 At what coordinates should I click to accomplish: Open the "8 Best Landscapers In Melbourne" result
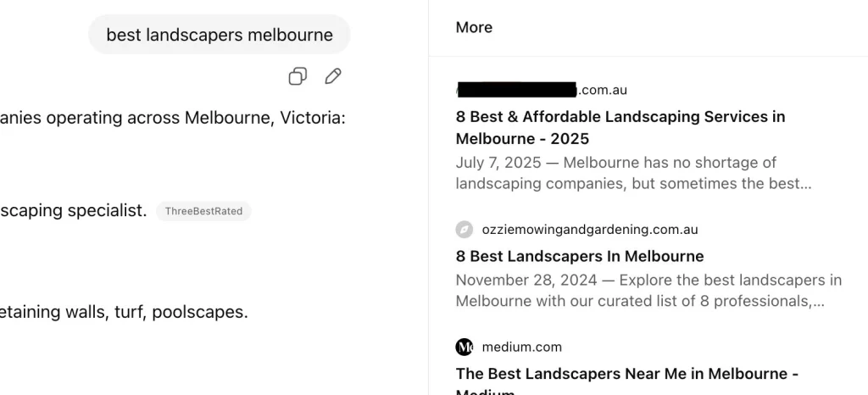point(580,256)
